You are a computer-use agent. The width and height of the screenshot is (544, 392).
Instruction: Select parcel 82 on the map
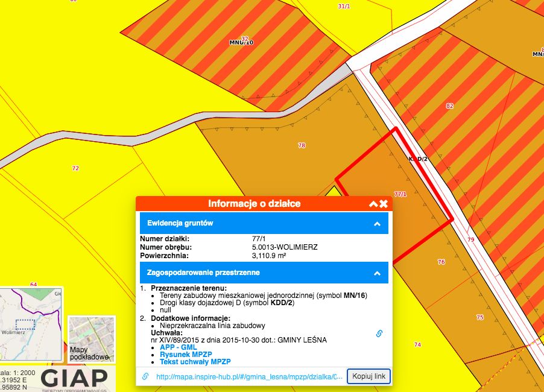pyautogui.click(x=450, y=106)
